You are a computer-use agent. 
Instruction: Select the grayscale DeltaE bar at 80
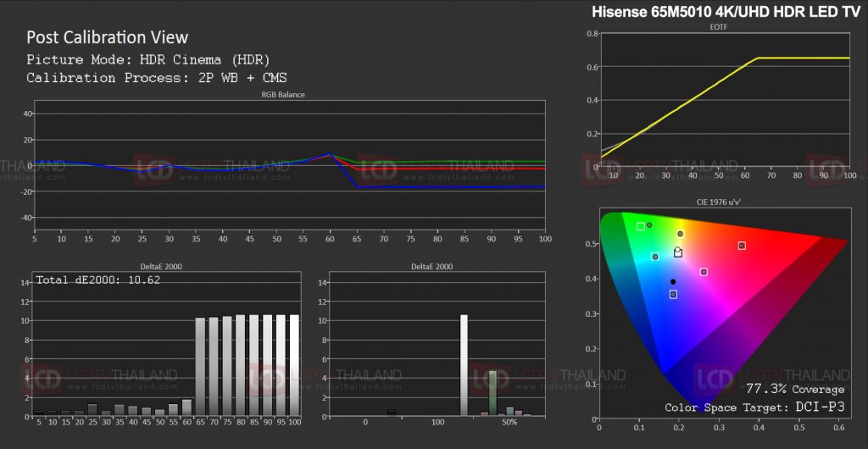coord(240,365)
